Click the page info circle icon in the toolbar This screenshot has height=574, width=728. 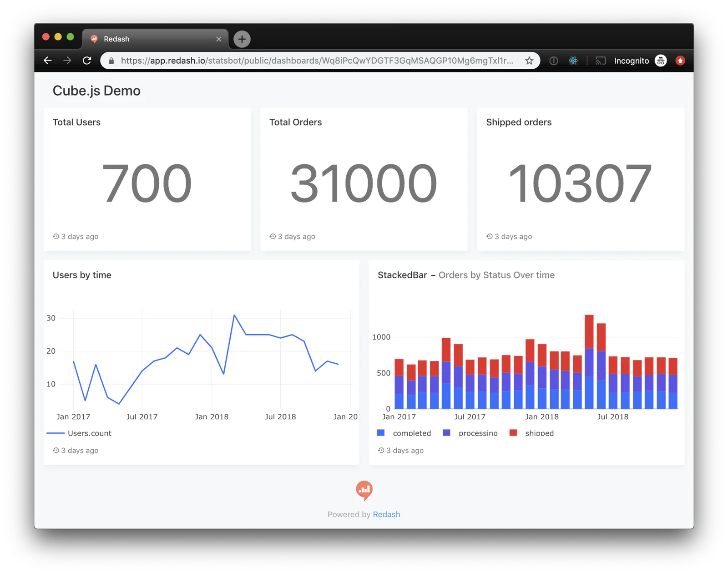pyautogui.click(x=553, y=60)
